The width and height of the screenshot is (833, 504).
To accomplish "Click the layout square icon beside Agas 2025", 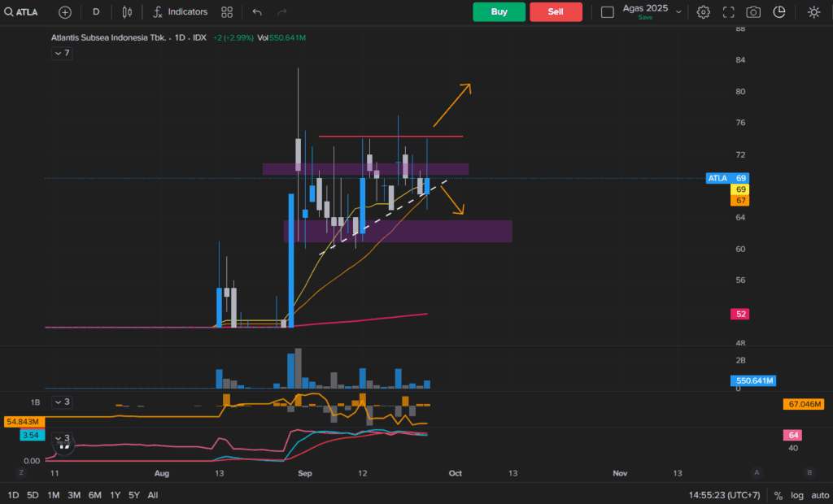I will click(607, 12).
